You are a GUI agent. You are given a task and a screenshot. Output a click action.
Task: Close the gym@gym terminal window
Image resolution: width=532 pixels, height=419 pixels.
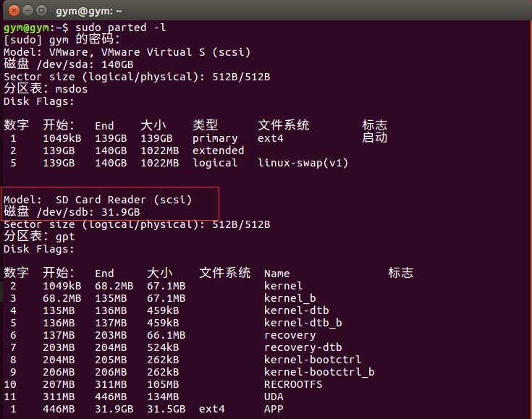14,11
